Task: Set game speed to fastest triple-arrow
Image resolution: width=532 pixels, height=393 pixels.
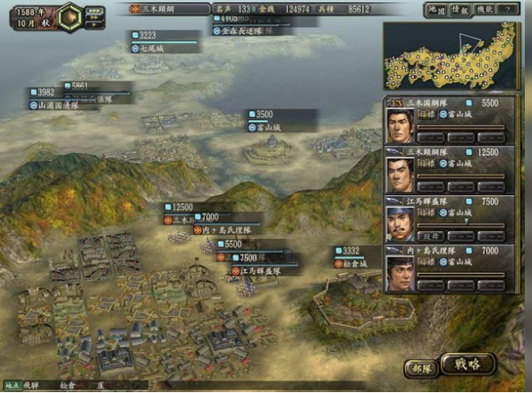Action: point(95,11)
